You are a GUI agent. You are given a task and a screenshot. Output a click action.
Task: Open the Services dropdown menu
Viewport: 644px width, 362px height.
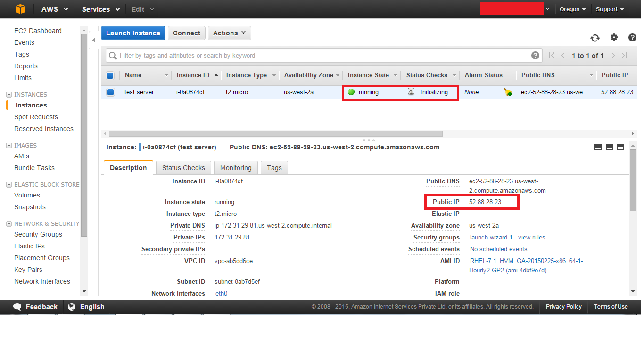pos(101,9)
